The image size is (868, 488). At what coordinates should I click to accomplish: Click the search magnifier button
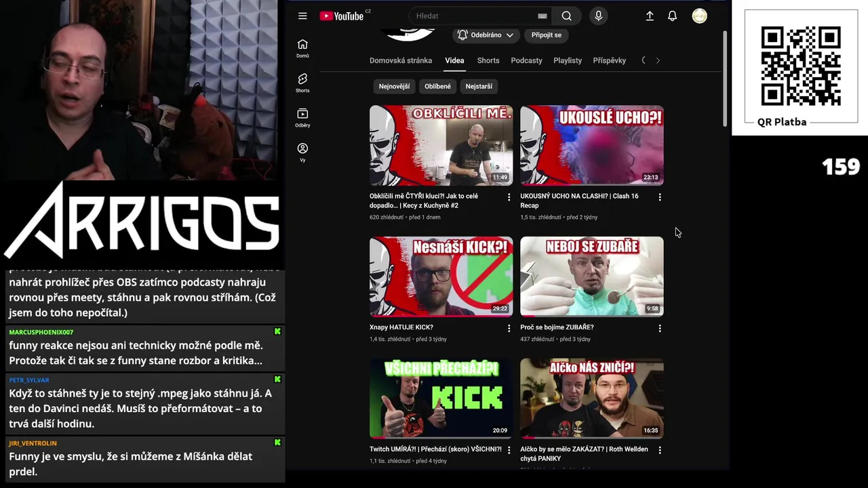tap(566, 16)
